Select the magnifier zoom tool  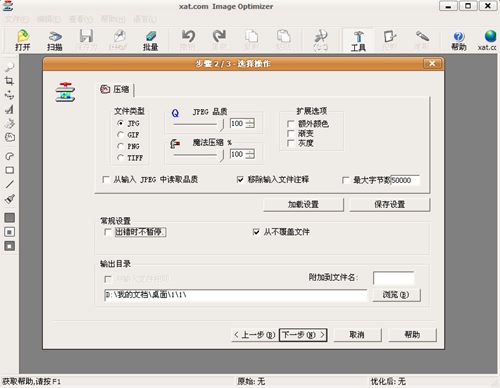click(9, 67)
